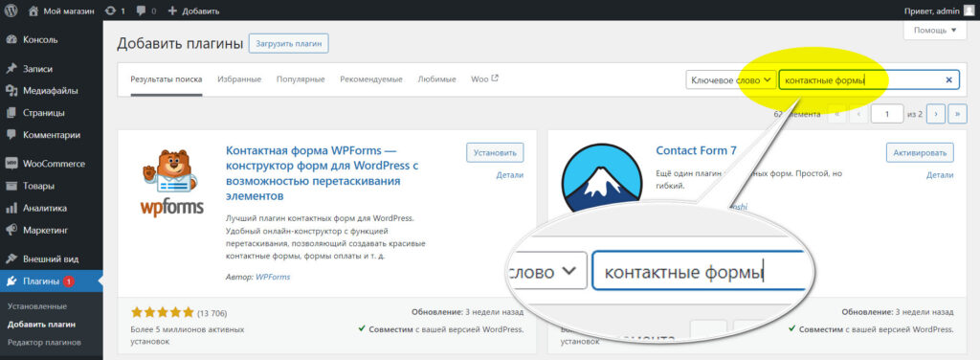The image size is (980, 360).
Task: Click current page number field
Action: (887, 114)
